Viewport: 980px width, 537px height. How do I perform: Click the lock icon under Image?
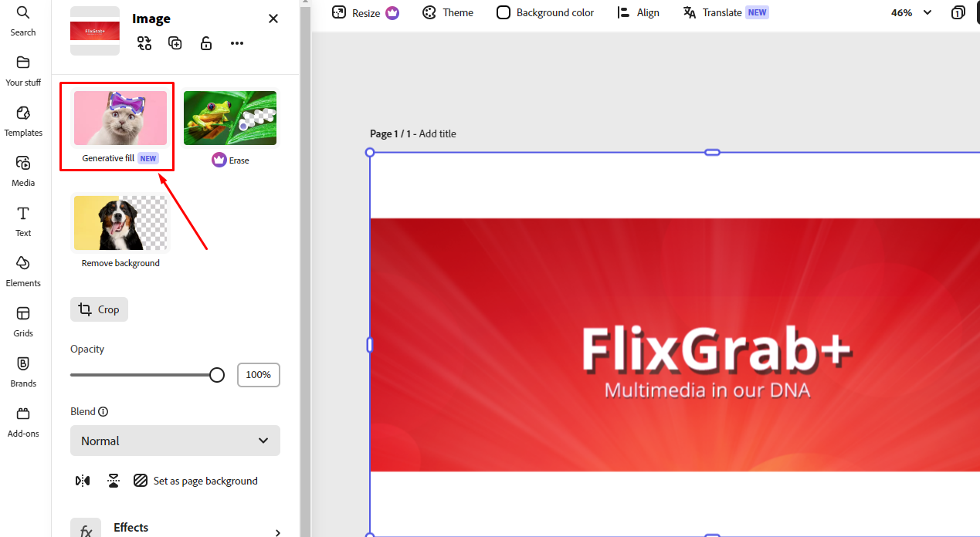[206, 43]
